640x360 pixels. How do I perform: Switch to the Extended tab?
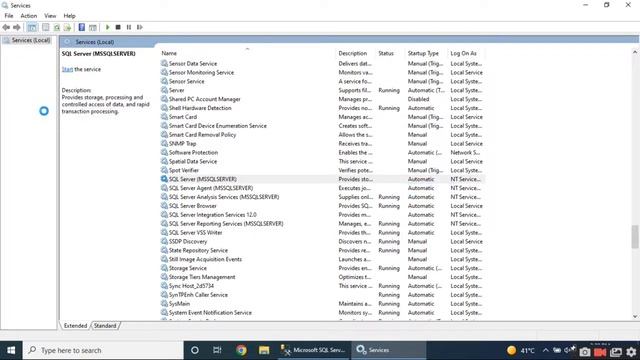(76, 326)
